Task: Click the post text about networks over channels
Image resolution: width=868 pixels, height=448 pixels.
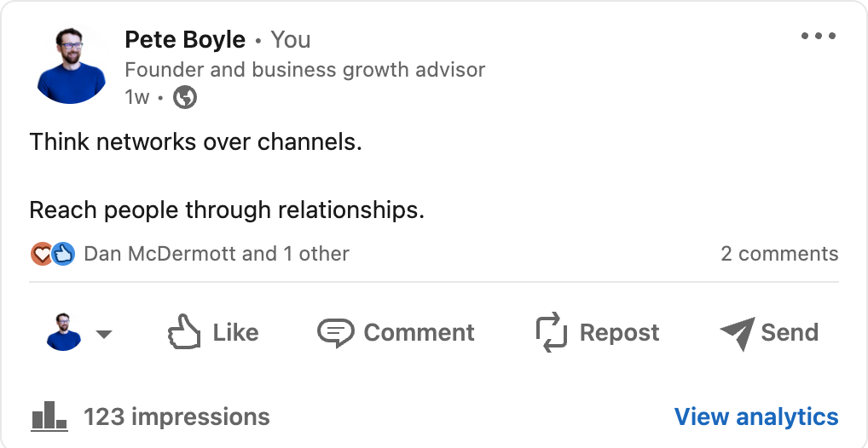Action: pyautogui.click(x=196, y=141)
